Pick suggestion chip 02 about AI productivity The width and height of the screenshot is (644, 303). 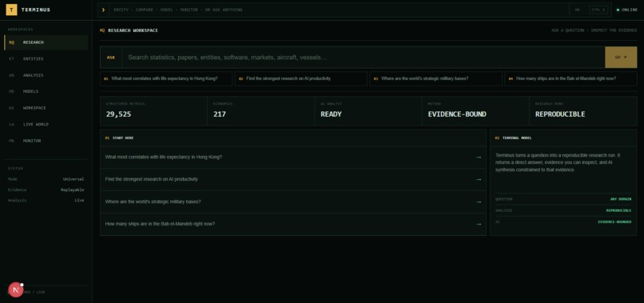point(300,78)
